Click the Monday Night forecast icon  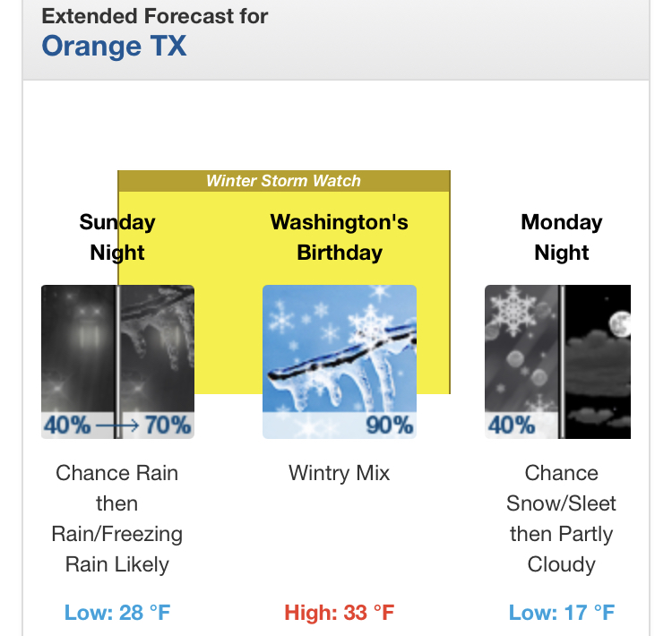(x=557, y=361)
